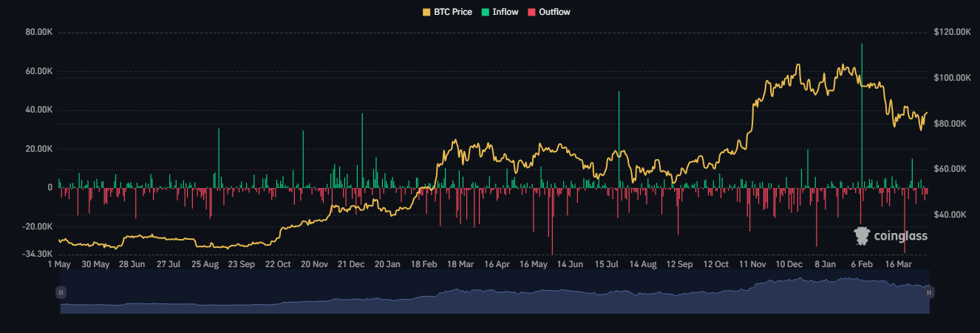
Task: Click the '-34.30K' left axis label
Action: click(x=37, y=255)
